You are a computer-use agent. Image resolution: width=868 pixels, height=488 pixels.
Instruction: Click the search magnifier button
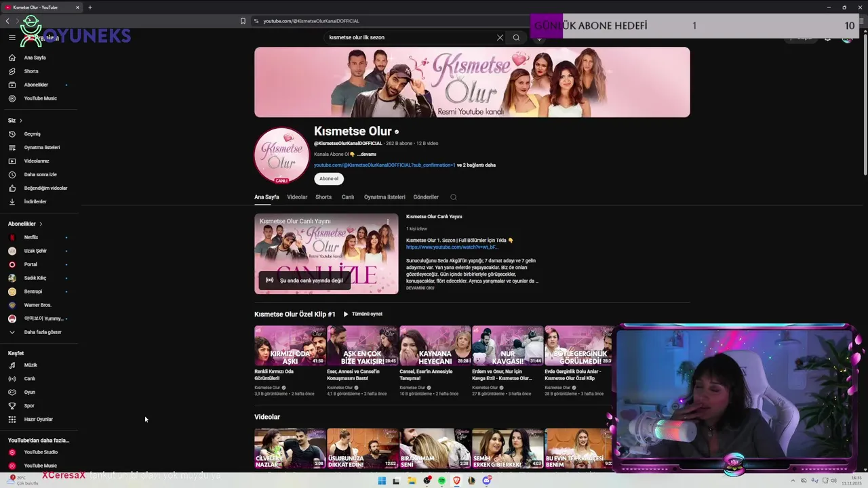pyautogui.click(x=516, y=38)
